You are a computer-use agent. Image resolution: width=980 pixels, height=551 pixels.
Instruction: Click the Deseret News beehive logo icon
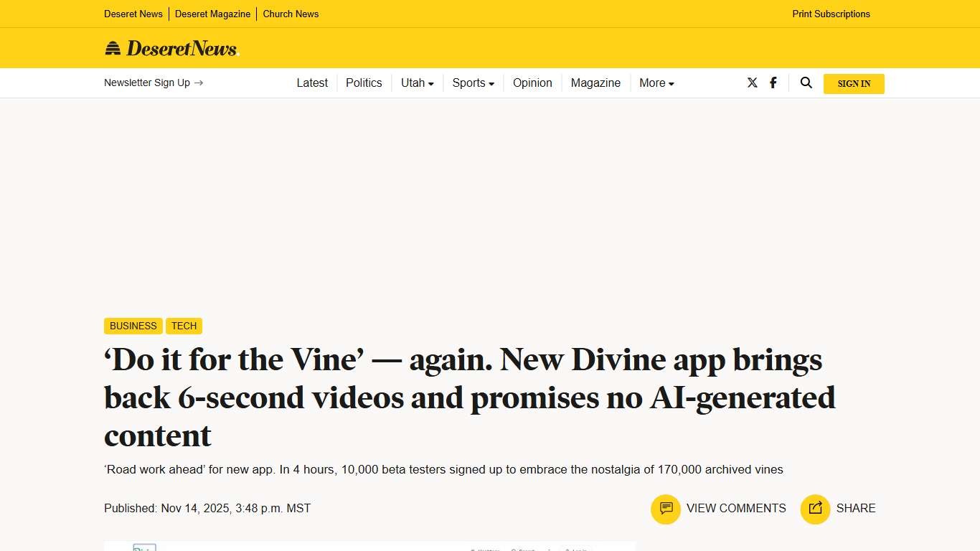coord(113,47)
